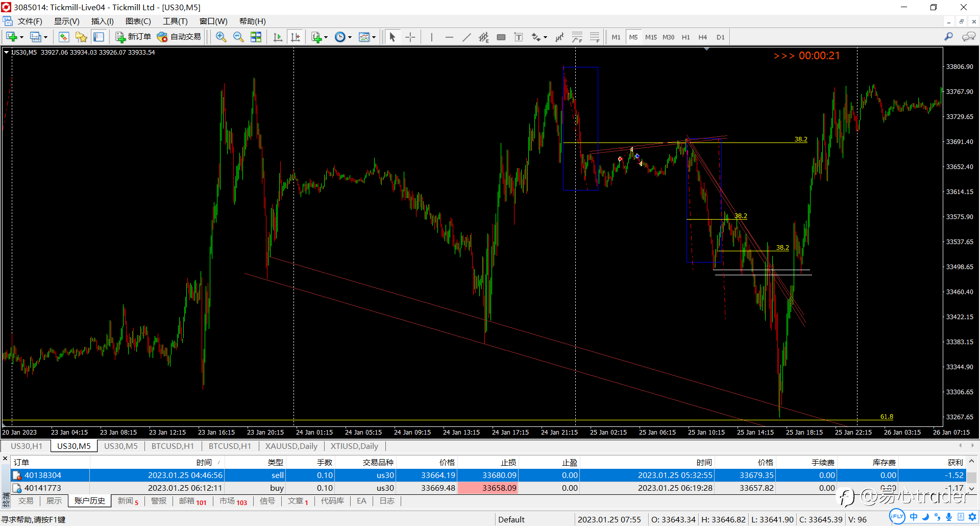This screenshot has height=526, width=980.
Task: Select the trendline drawing tool
Action: coord(467,37)
